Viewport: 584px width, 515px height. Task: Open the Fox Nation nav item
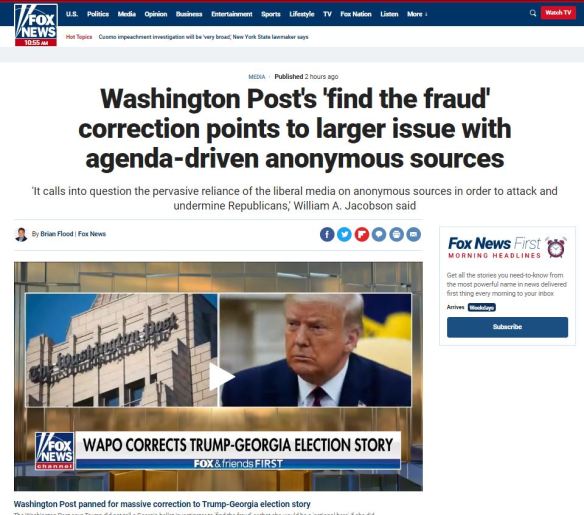[x=356, y=14]
